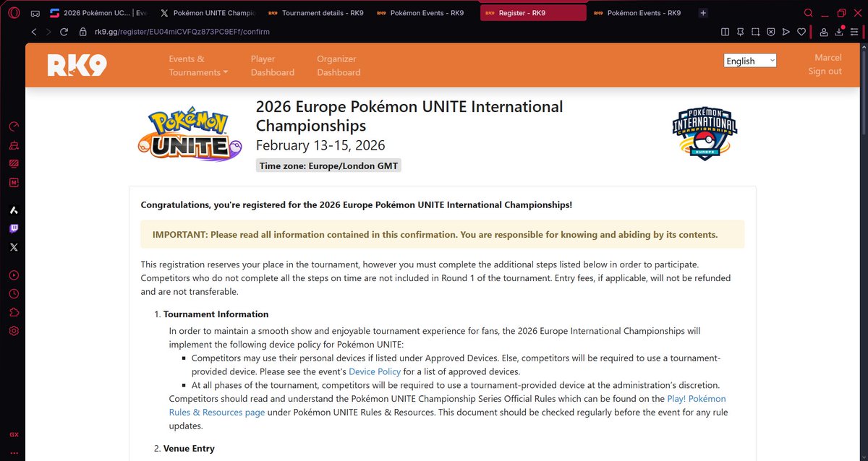Viewport: 868px width, 461px height.
Task: Click the Congratulations, you're registered message
Action: click(356, 205)
